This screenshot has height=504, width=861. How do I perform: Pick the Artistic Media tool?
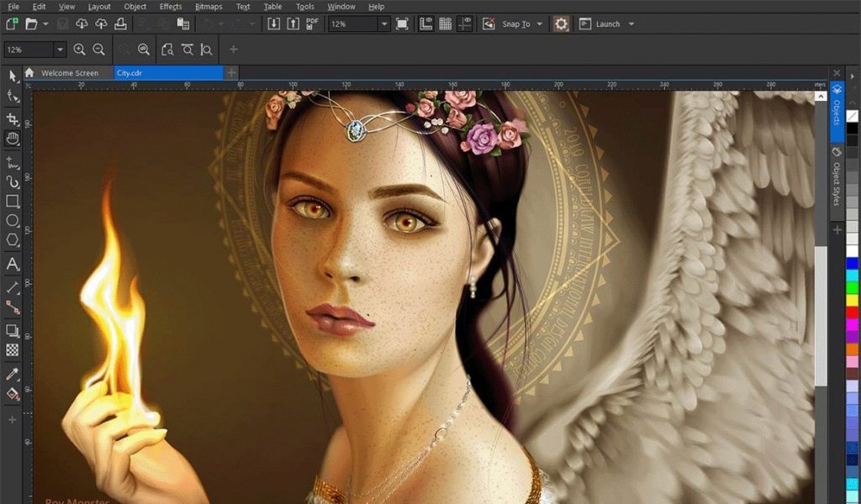pyautogui.click(x=12, y=181)
